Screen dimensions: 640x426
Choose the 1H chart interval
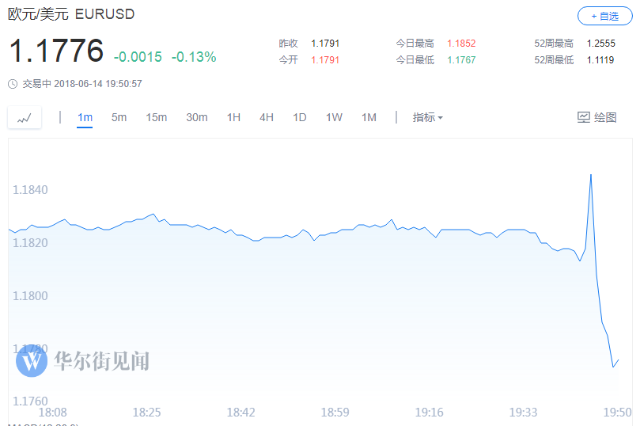233,118
